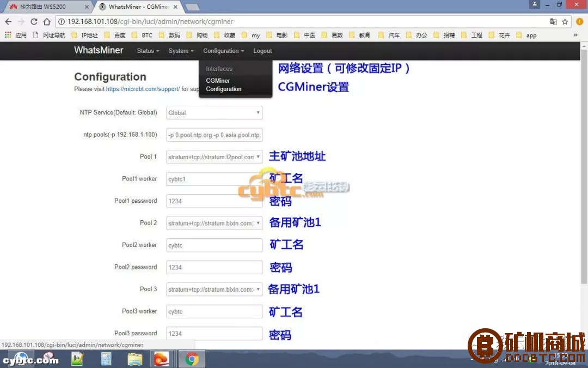This screenshot has height=368, width=588.
Task: Open the BTC bookmark folder
Action: click(x=142, y=35)
